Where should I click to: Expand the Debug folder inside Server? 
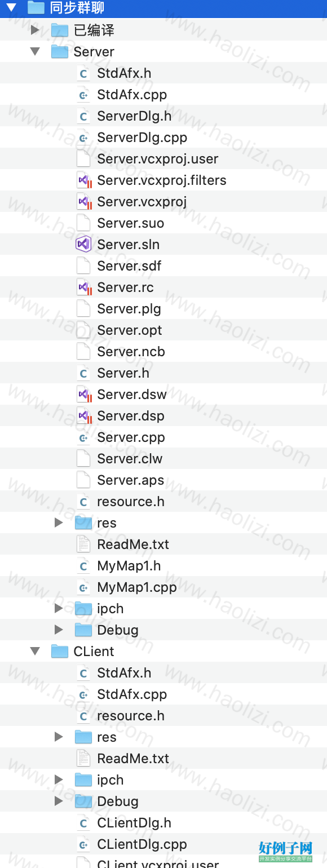pos(59,630)
